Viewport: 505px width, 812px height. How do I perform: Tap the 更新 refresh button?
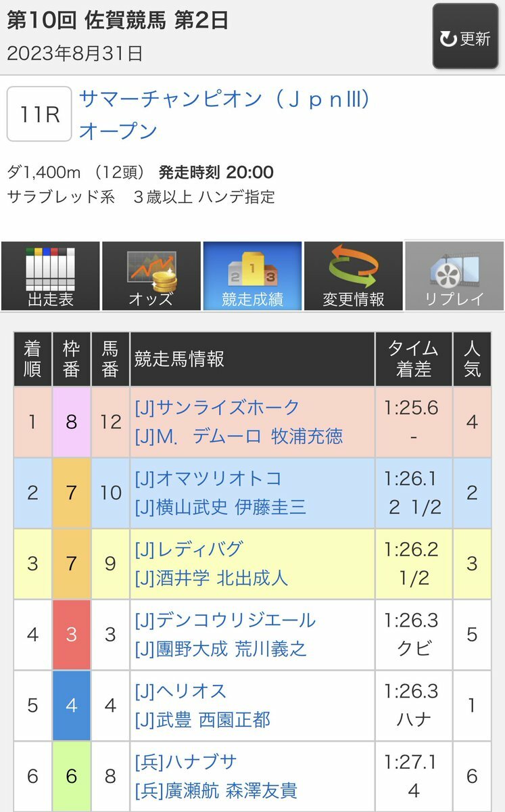(x=466, y=37)
